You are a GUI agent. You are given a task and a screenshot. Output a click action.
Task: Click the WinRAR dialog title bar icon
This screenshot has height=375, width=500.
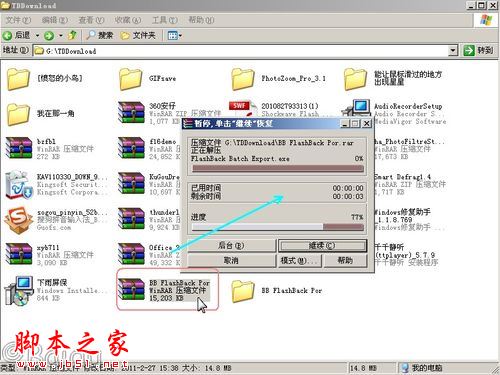(188, 124)
